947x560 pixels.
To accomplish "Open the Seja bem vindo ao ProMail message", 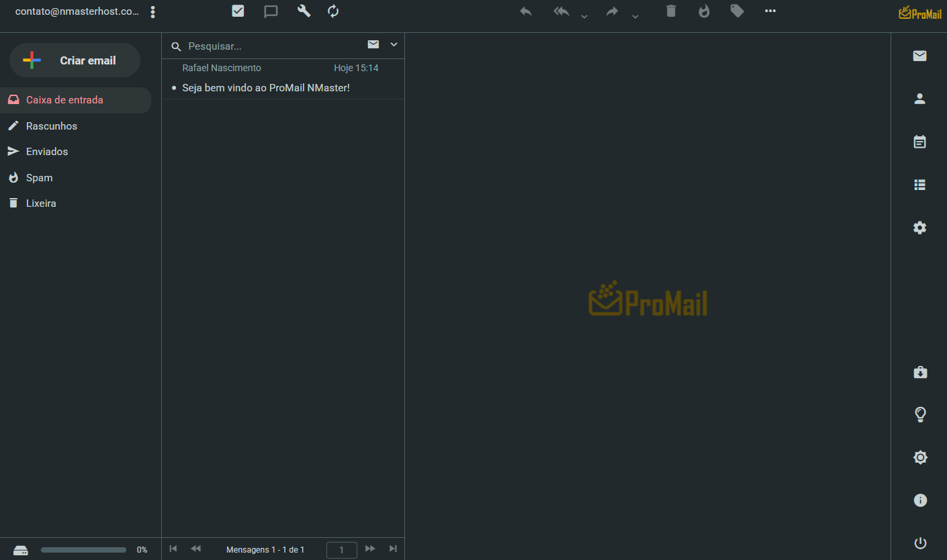I will [x=266, y=88].
